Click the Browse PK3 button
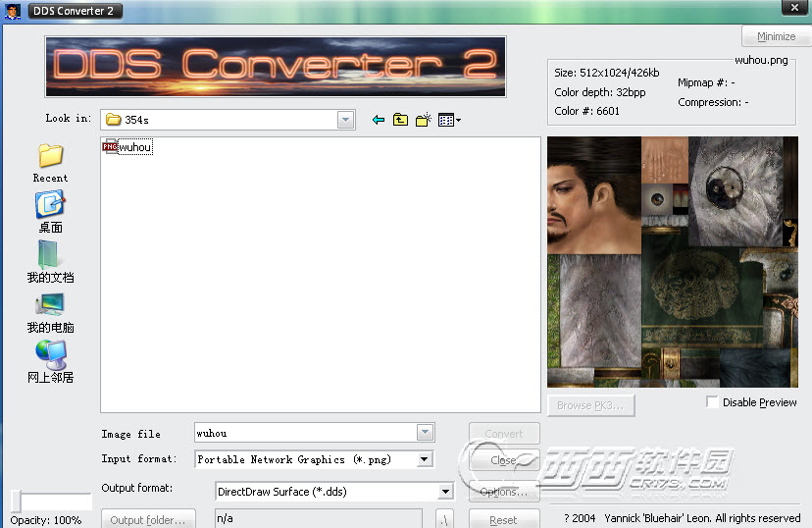Viewport: 812px width, 528px height. (x=591, y=405)
